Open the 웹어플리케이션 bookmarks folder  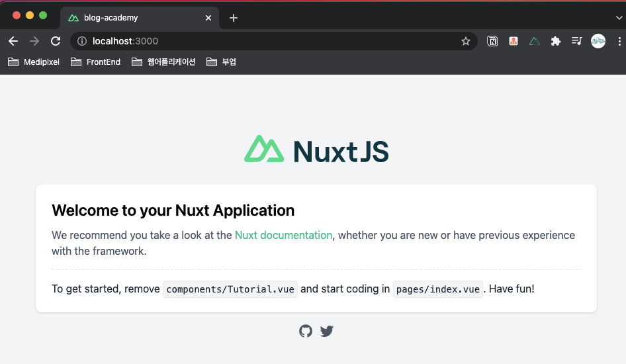pos(163,62)
